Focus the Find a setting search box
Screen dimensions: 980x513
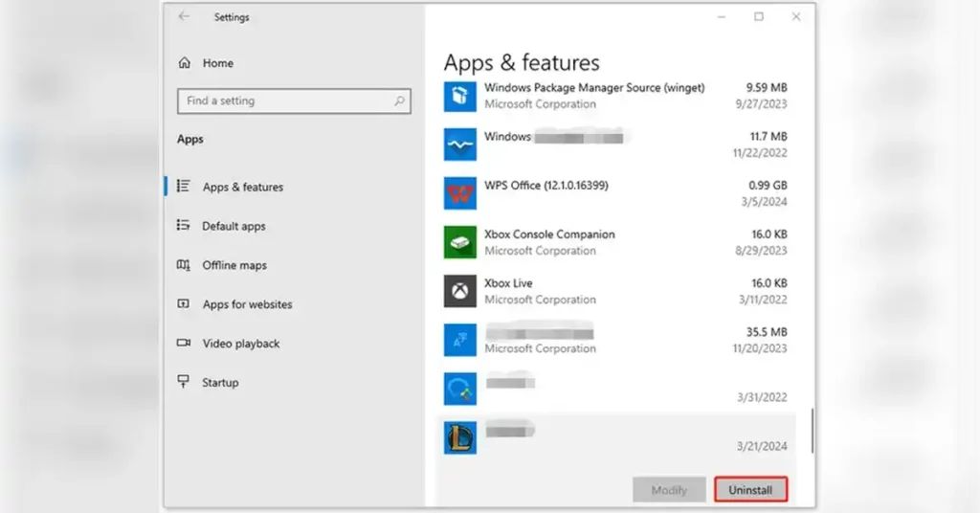tap(294, 100)
